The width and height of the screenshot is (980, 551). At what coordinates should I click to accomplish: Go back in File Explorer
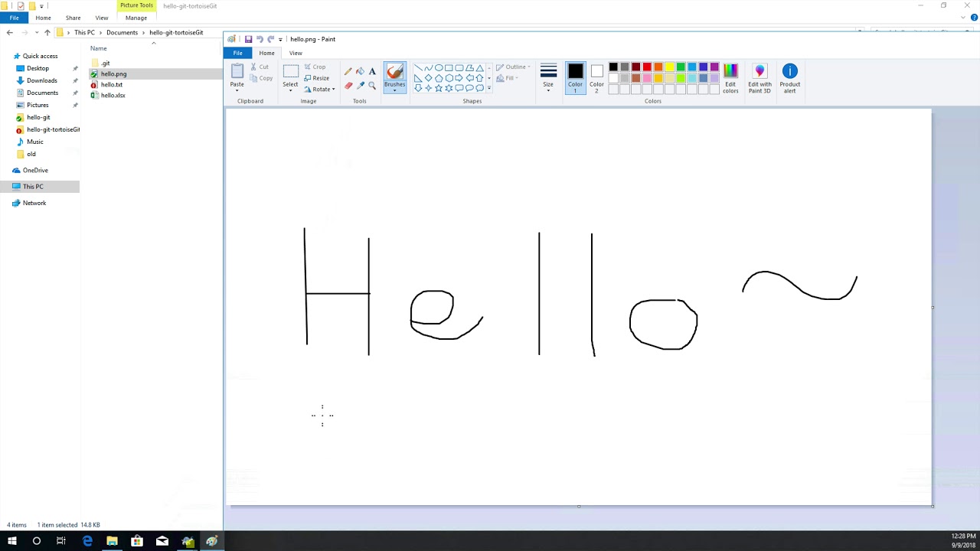coord(9,32)
